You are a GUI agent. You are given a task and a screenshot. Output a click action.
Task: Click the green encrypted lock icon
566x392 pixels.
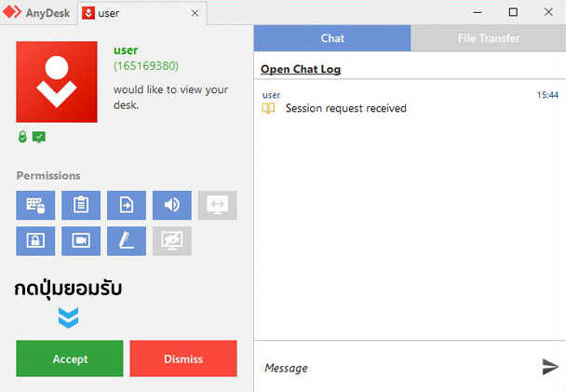click(x=22, y=137)
